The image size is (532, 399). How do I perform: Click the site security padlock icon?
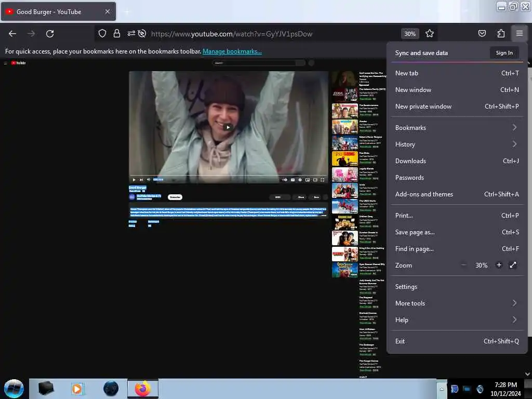click(117, 33)
